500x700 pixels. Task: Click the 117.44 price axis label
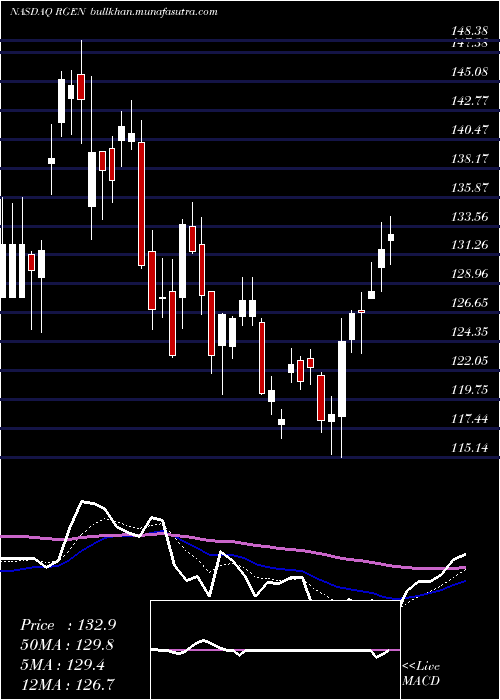(469, 419)
